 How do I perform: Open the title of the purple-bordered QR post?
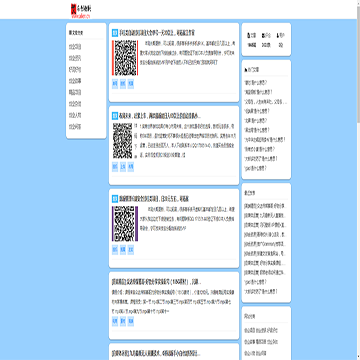coord(154,199)
